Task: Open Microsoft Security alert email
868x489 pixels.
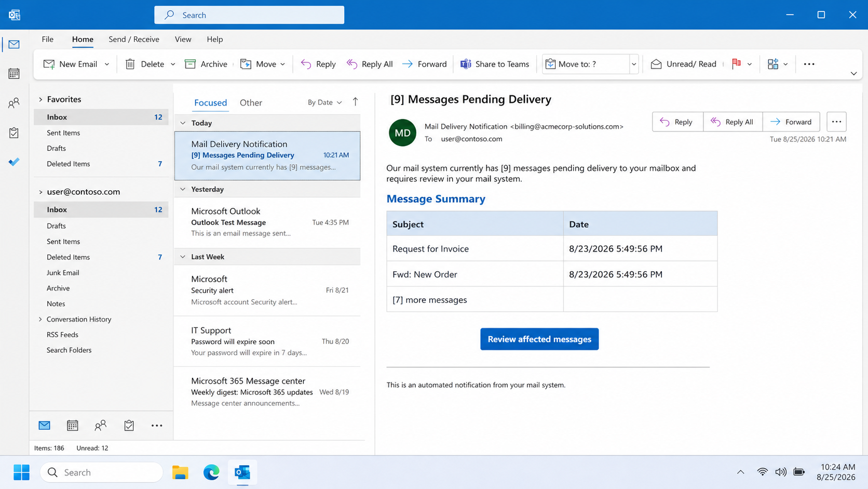Action: [x=267, y=290]
